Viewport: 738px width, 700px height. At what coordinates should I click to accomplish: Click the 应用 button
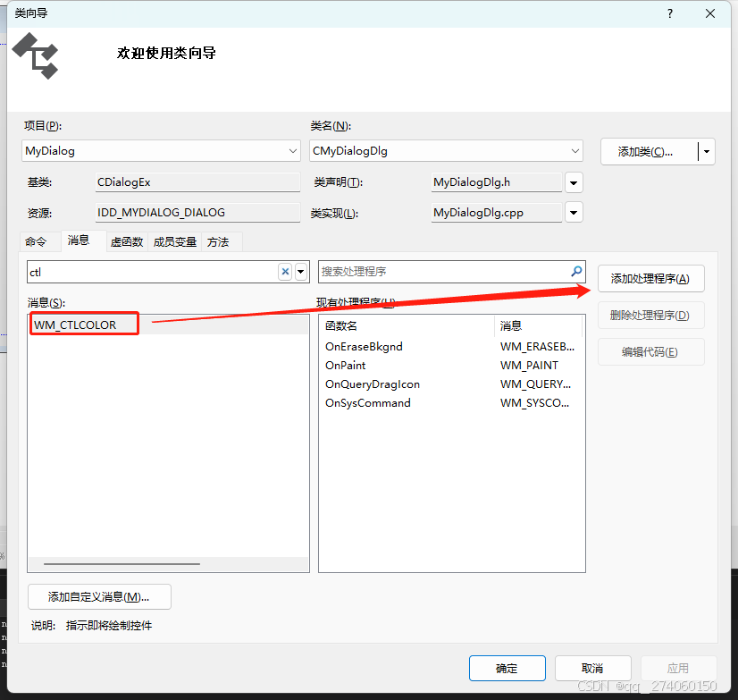(678, 668)
